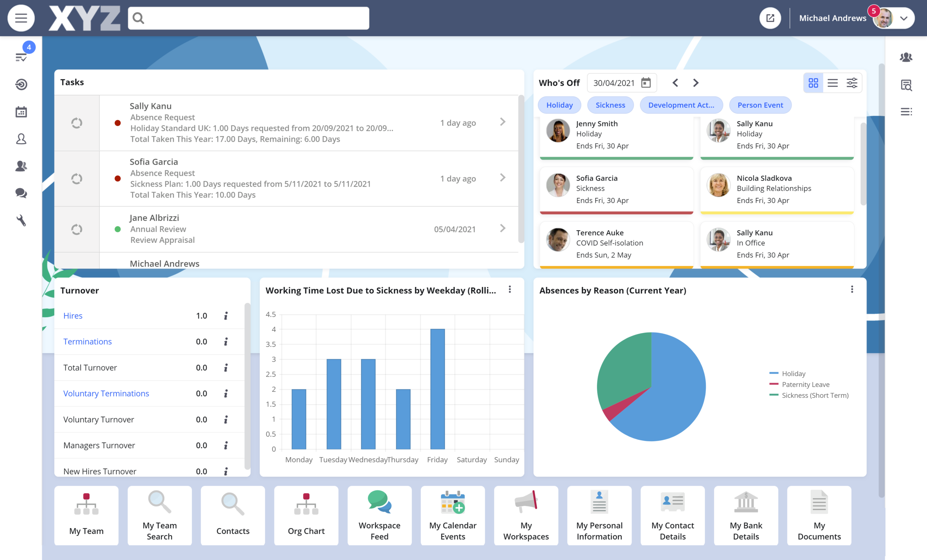Switch Who's Off to grid view
Viewport: 927px width, 560px height.
tap(813, 83)
